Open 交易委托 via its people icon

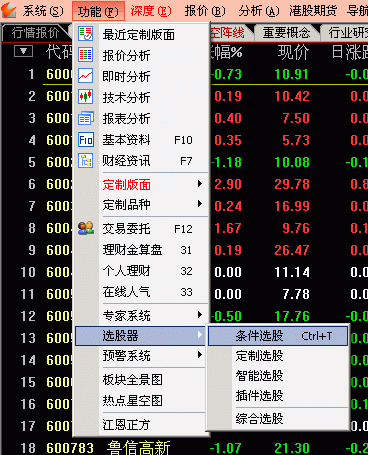coord(86,228)
